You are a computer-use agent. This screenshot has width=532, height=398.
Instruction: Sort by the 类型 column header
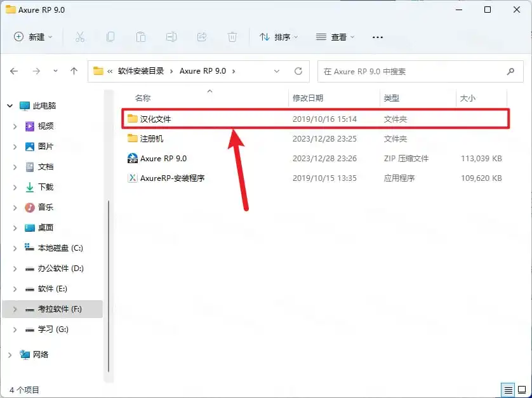click(x=392, y=98)
